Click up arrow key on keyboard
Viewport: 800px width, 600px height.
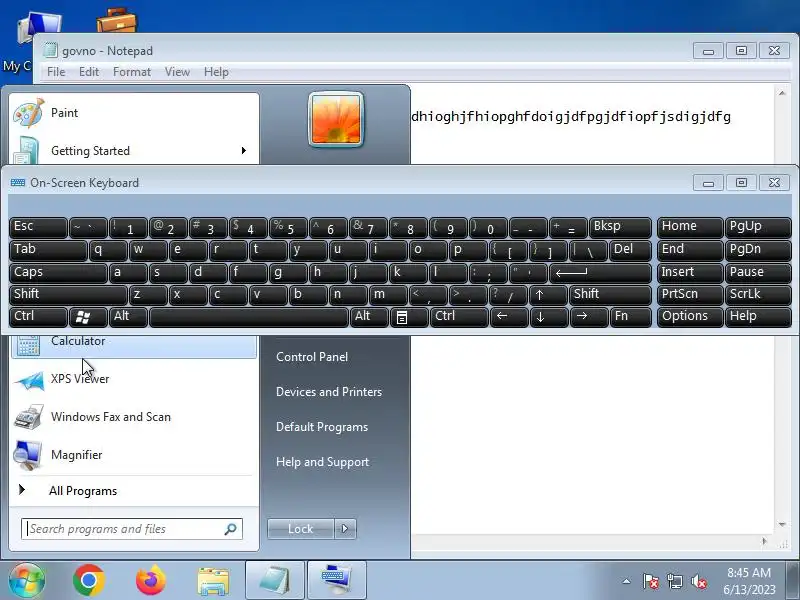pos(548,294)
